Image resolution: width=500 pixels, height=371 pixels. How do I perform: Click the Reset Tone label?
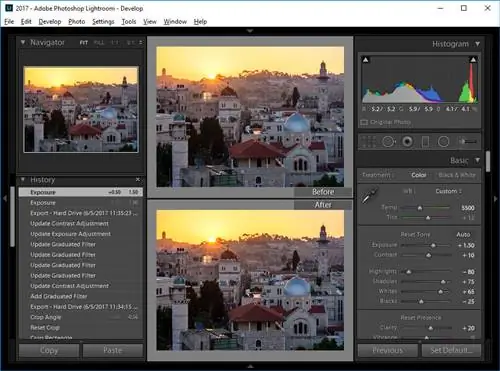[415, 235]
